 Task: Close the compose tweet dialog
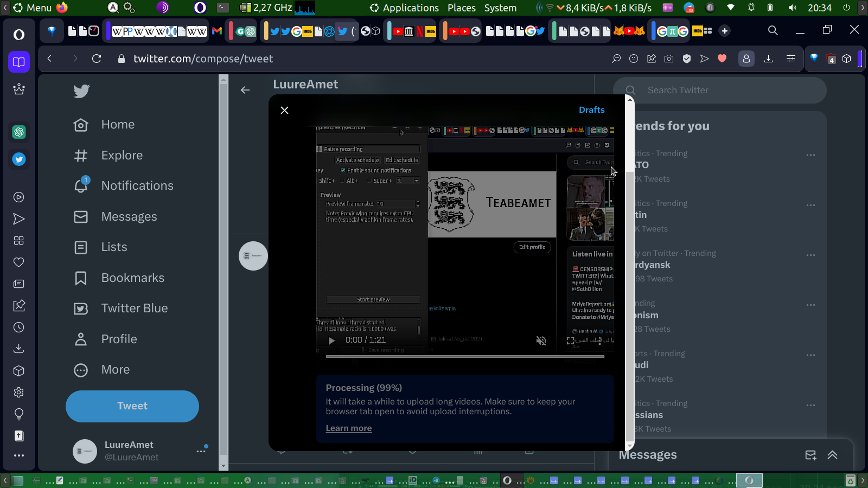click(x=284, y=111)
